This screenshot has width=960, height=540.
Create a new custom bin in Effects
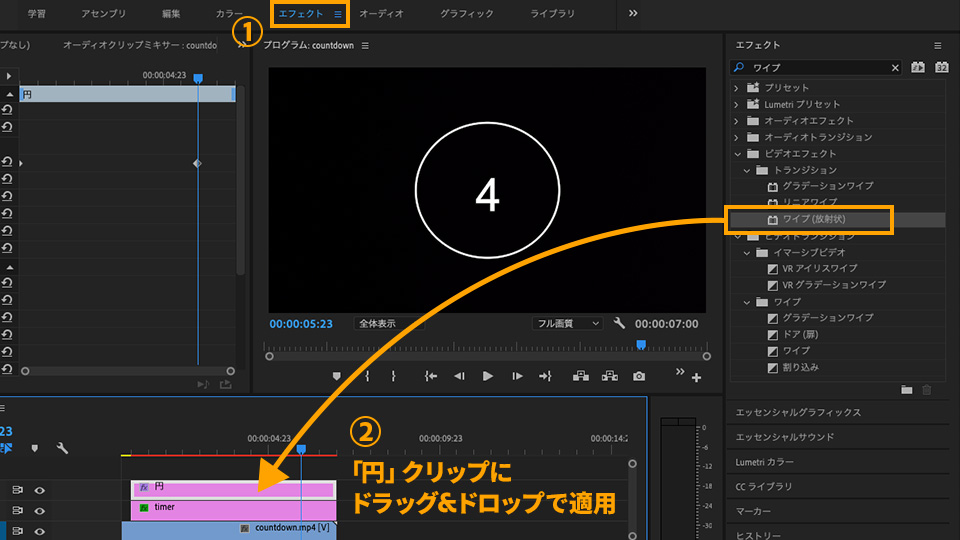coord(907,390)
